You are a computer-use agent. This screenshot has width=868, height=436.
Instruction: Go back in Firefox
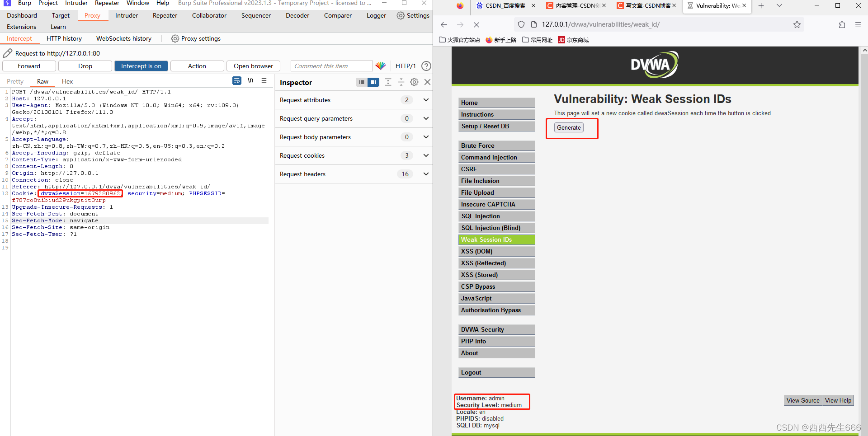click(x=444, y=24)
